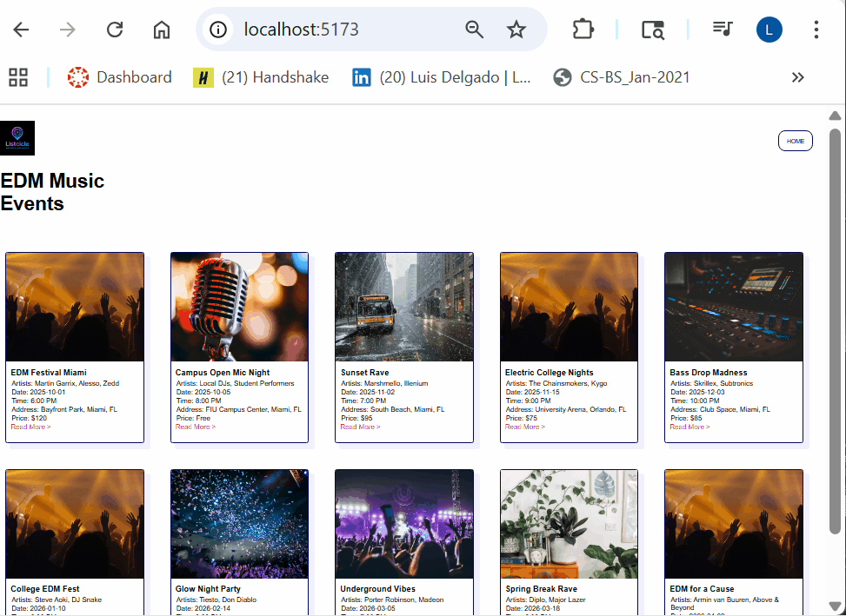Open the tab search icon
This screenshot has width=846, height=616.
point(652,30)
